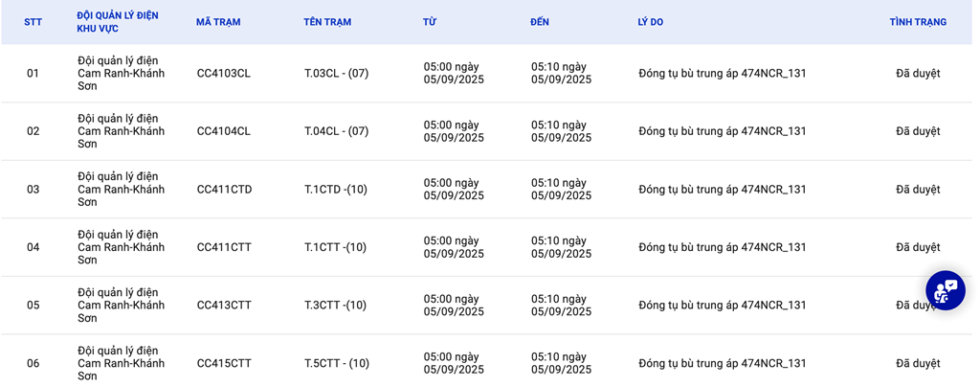Click the LÝ DO column header
This screenshot has height=387, width=980.
click(651, 22)
